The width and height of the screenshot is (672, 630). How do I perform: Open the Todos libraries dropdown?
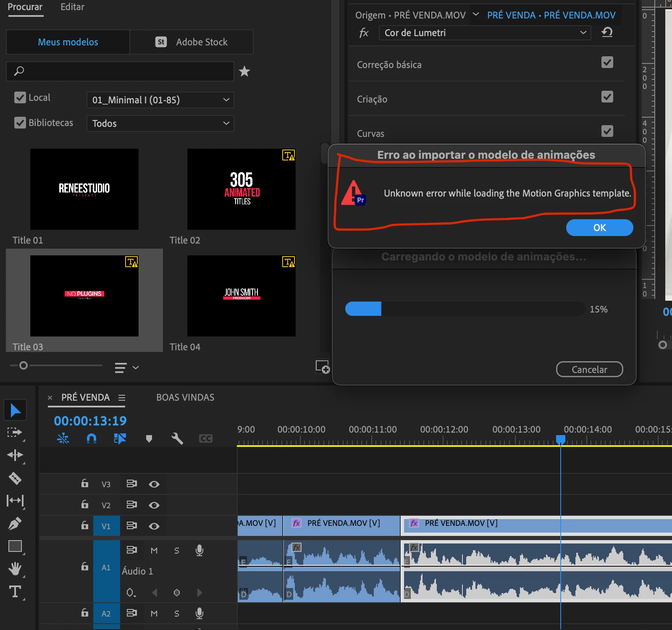160,123
